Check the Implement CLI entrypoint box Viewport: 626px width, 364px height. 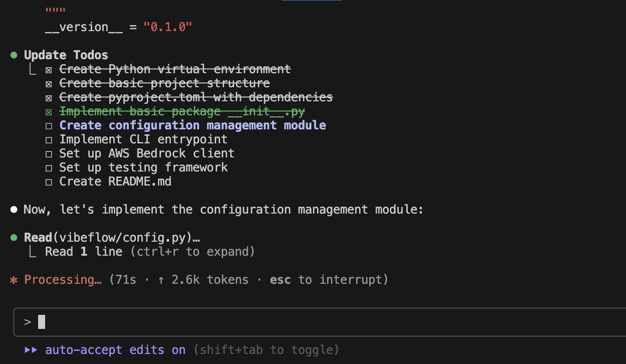point(49,139)
